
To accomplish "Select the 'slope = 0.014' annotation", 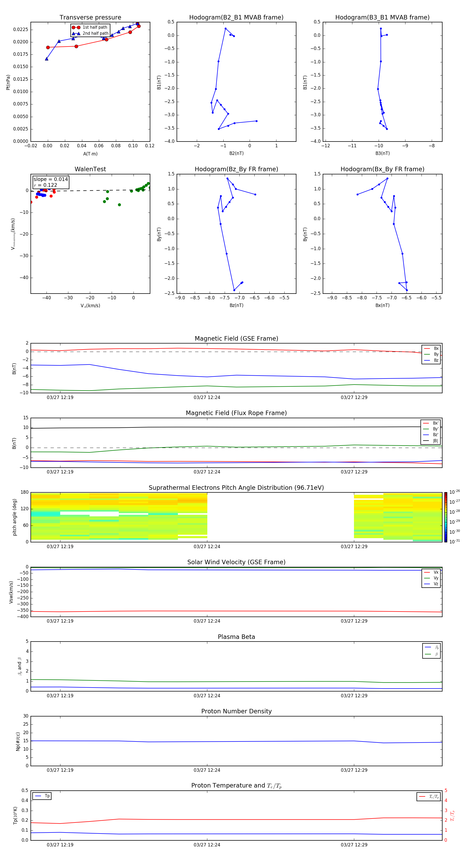I will (50, 179).
